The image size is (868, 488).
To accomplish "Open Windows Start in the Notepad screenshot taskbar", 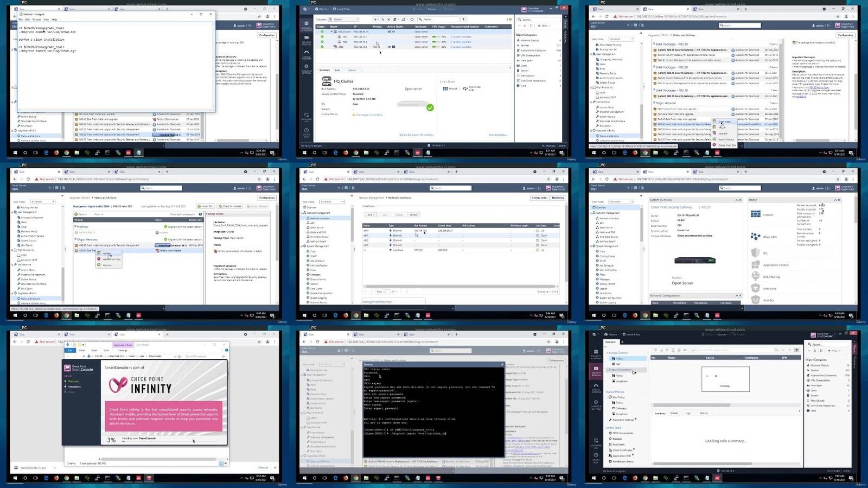I will tap(15, 153).
